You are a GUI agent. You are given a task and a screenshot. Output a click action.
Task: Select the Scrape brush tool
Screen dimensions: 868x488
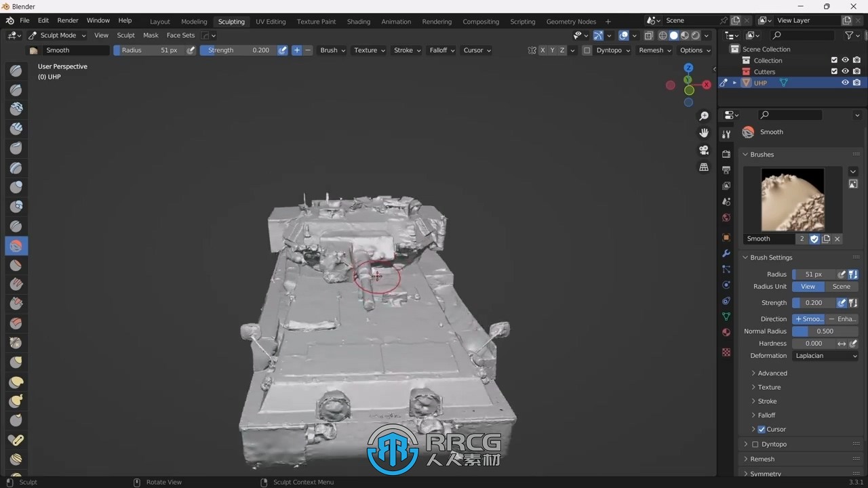16,304
